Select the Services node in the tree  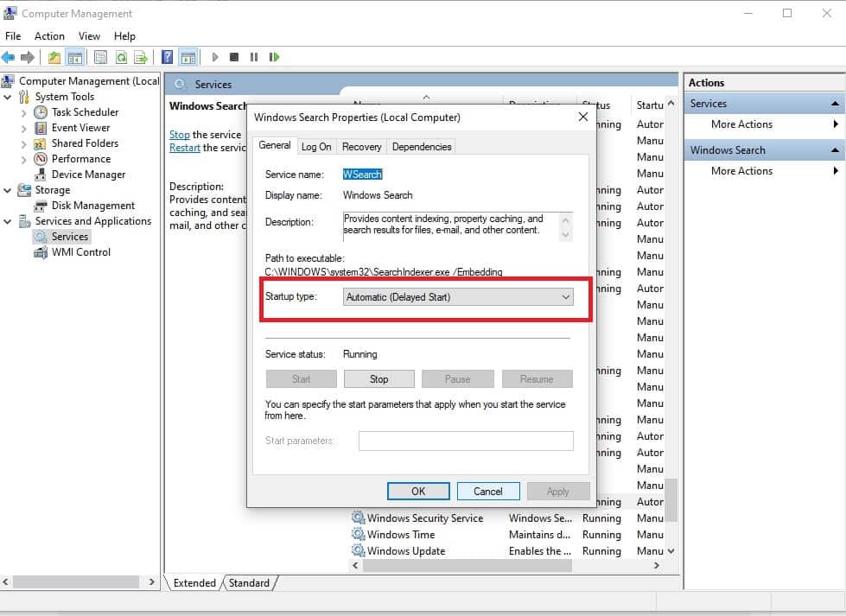pos(70,236)
